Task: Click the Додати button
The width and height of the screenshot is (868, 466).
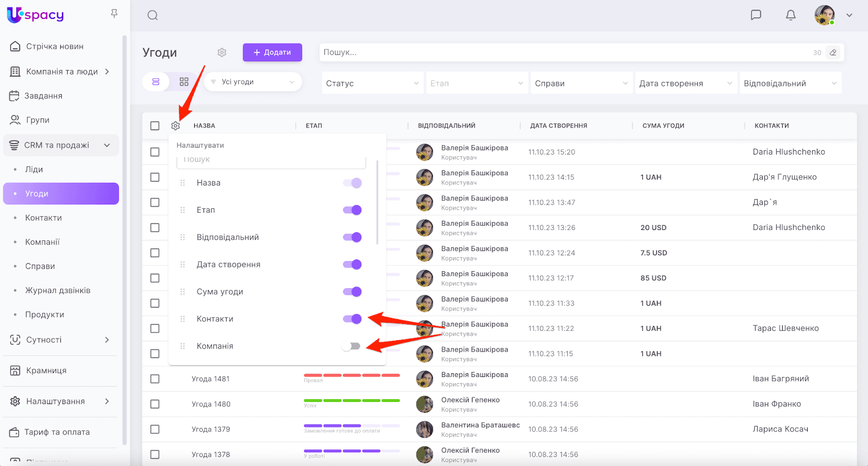Action: (272, 53)
